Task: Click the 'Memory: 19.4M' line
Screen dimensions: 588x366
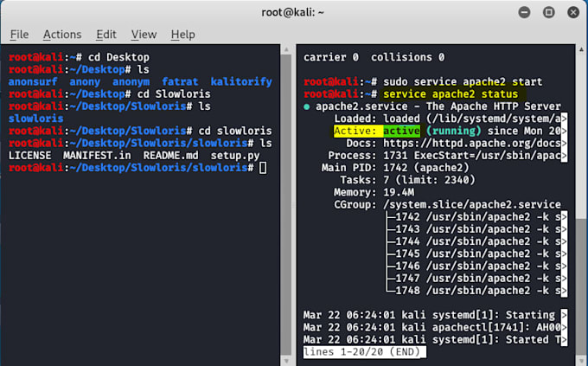Action: tap(374, 193)
